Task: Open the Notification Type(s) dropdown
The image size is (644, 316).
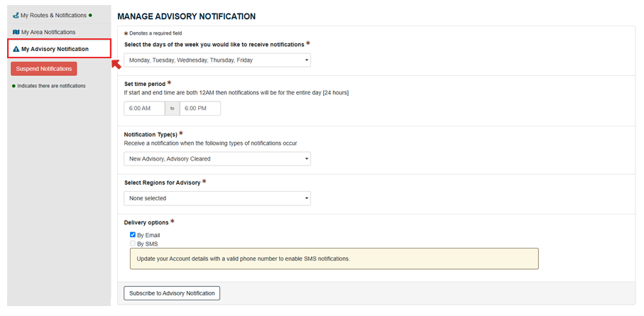Action: click(x=217, y=158)
